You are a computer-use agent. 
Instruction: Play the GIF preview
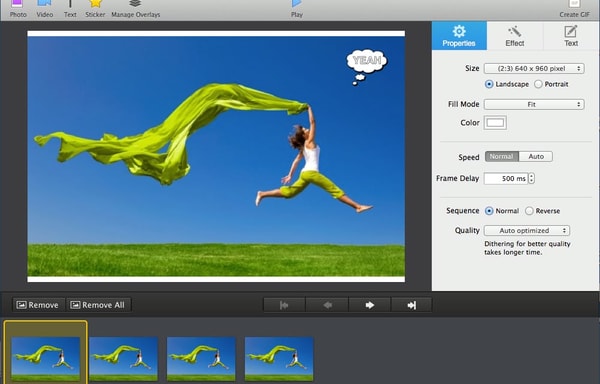tap(297, 9)
